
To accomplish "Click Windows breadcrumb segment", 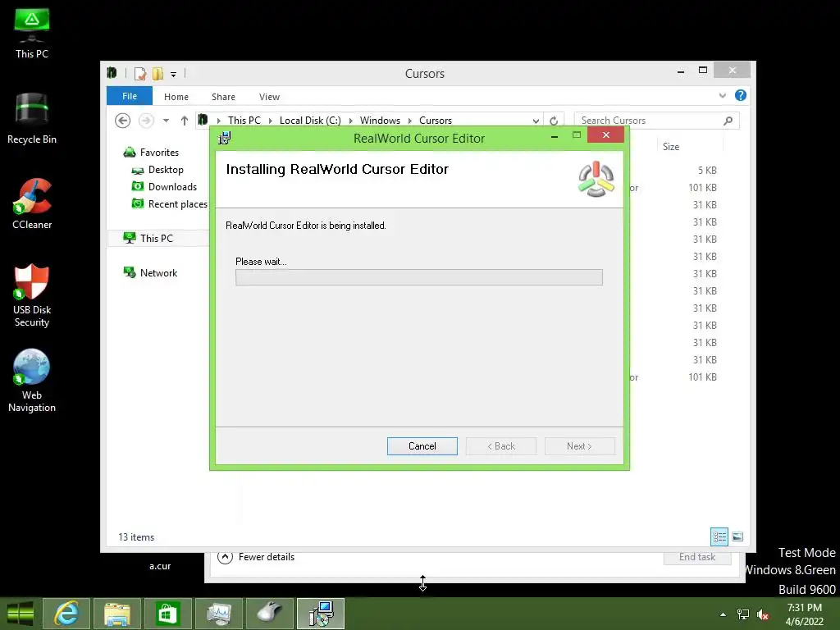I will click(x=380, y=121).
